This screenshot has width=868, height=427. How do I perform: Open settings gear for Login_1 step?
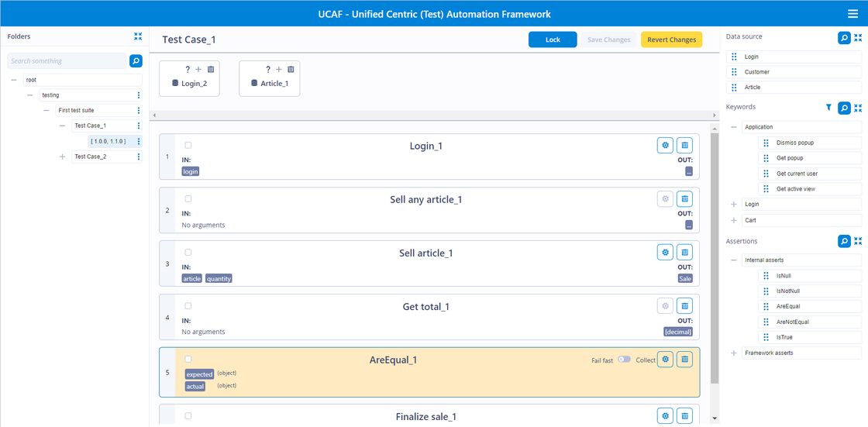click(666, 145)
